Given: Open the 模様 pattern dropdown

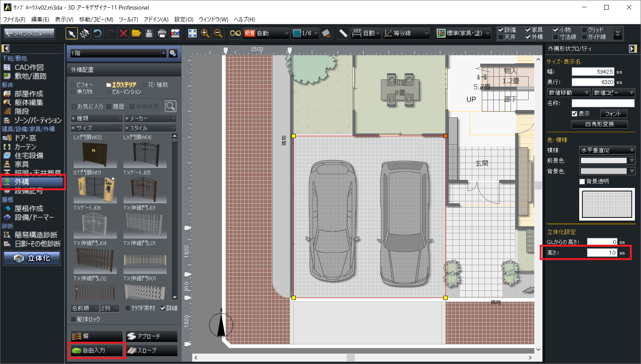Looking at the screenshot, I should pyautogui.click(x=607, y=150).
